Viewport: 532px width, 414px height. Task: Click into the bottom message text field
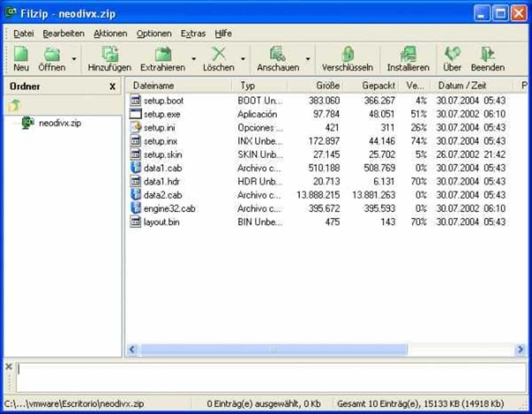tap(271, 377)
